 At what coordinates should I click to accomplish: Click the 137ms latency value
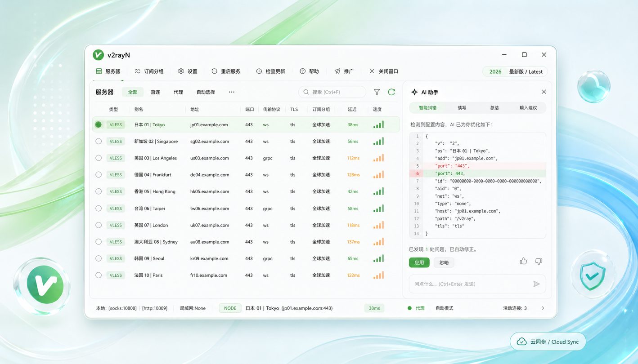(x=353, y=242)
